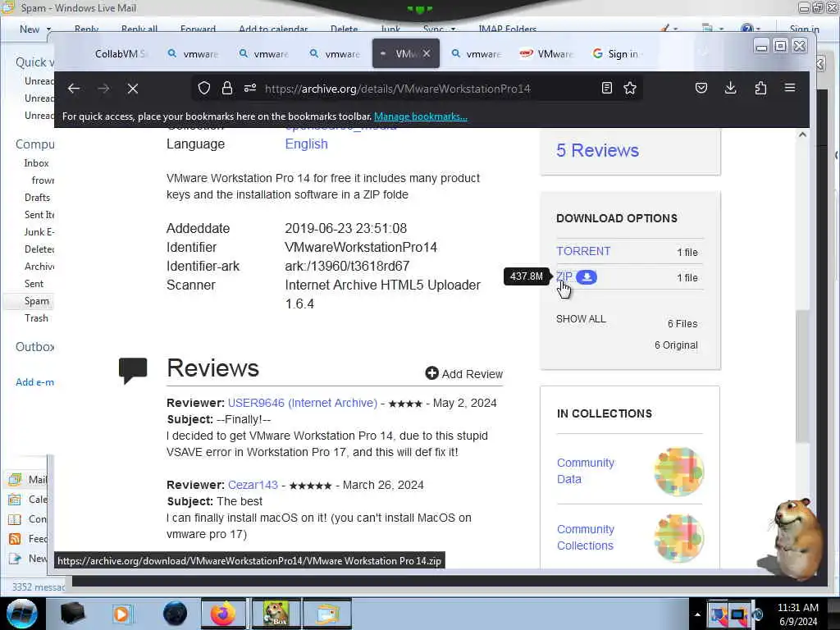Screen dimensions: 840x630
Task: Open Newsgroups icon in Live Mail sidebar
Action: [x=15, y=558]
